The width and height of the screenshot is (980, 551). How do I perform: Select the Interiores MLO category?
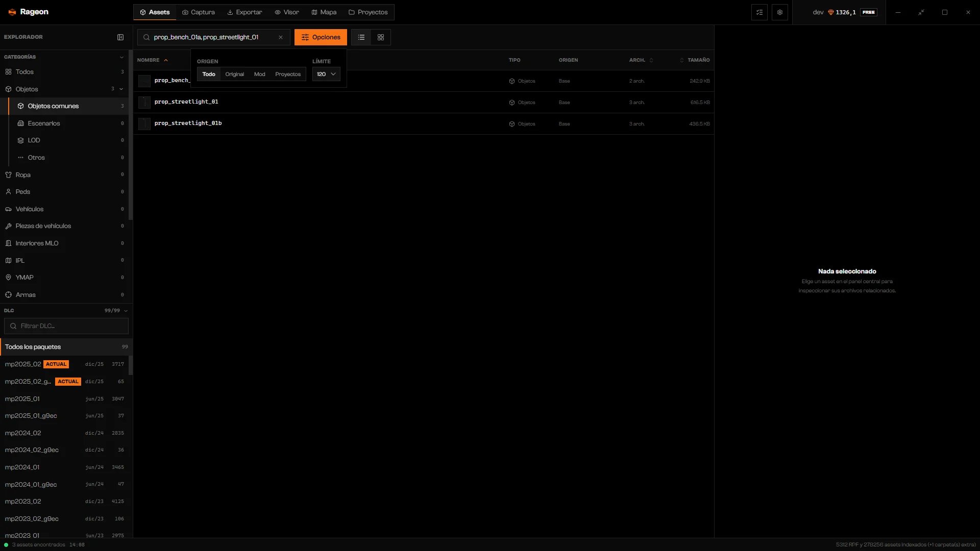tap(64, 243)
